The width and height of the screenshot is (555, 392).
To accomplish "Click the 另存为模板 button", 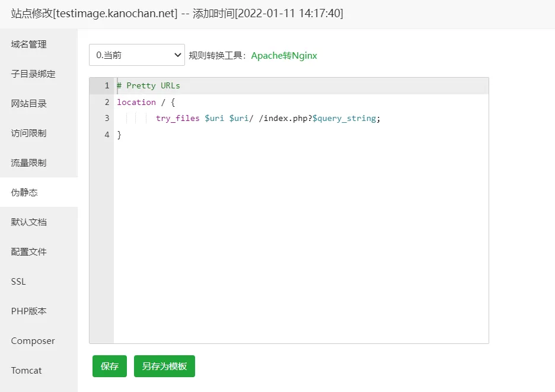I will 164,366.
